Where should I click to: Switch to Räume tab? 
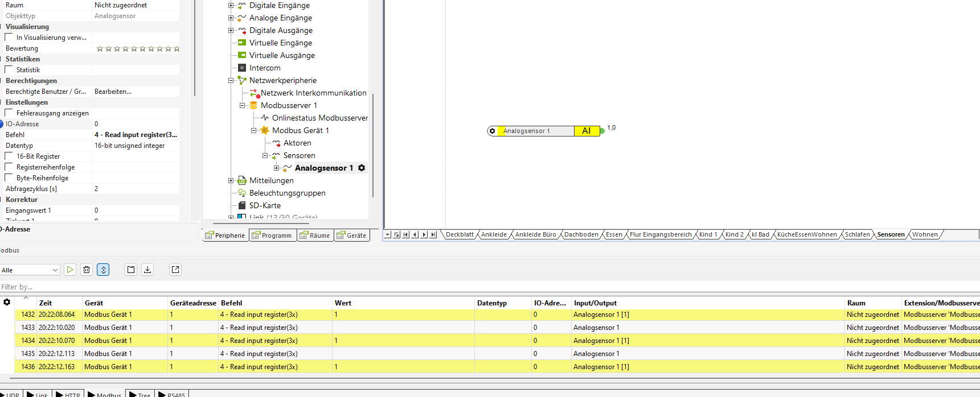315,235
